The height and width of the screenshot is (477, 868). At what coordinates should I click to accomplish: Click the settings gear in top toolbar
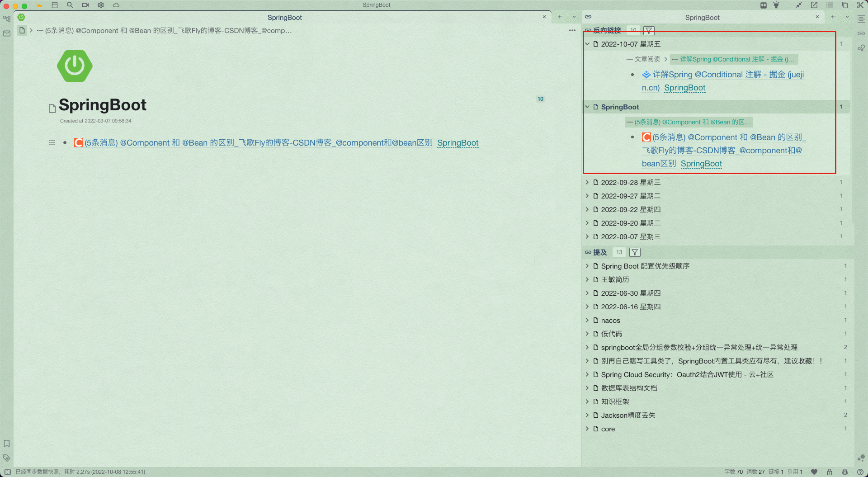pyautogui.click(x=101, y=5)
